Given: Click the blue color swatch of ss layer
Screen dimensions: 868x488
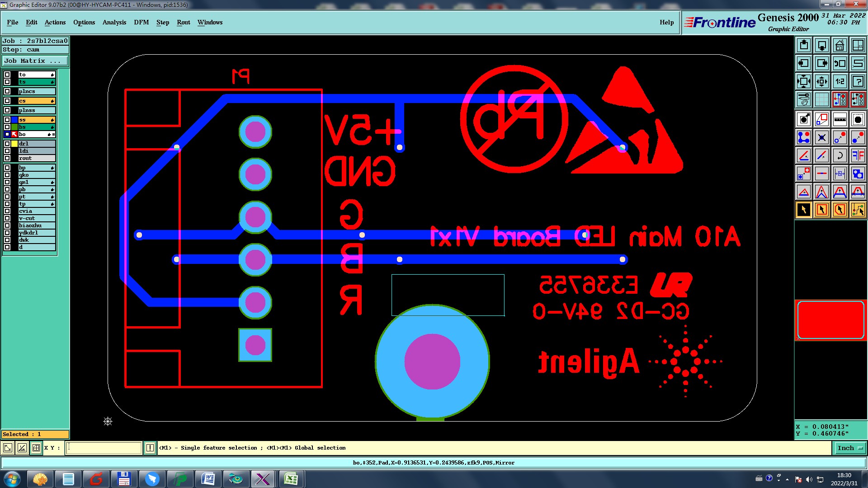Looking at the screenshot, I should pyautogui.click(x=14, y=120).
